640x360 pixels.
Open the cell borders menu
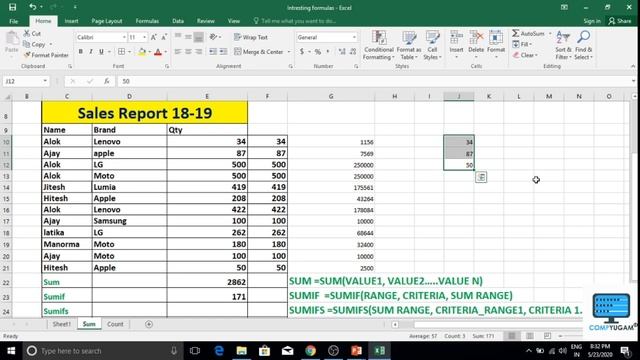coord(129,52)
